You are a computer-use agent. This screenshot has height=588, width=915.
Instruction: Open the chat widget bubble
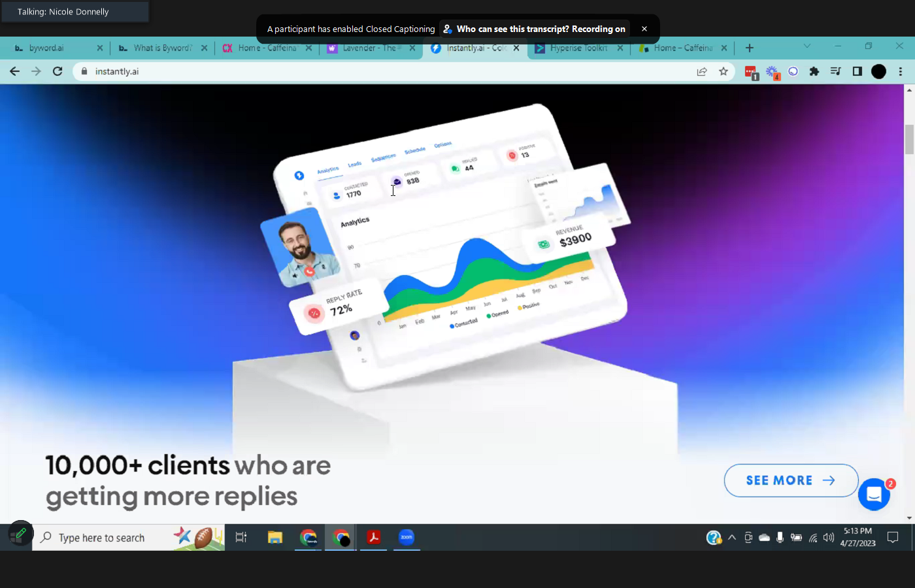click(x=874, y=495)
